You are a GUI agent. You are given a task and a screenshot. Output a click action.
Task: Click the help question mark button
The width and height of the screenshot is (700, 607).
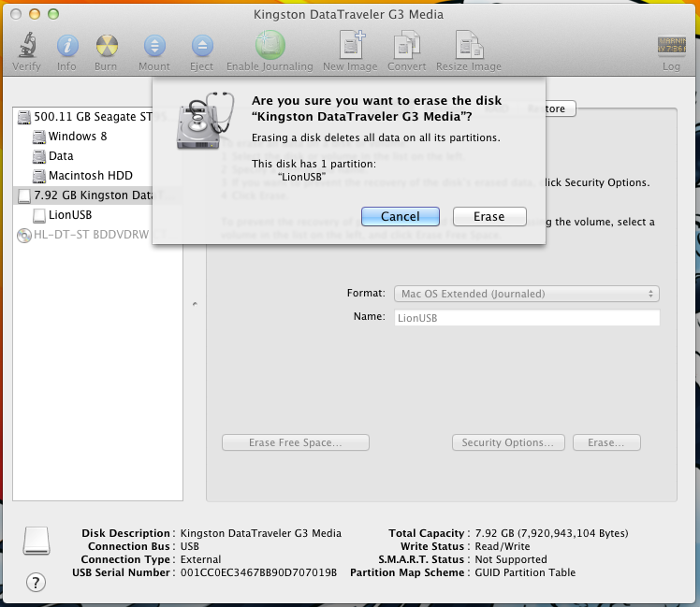[x=36, y=582]
